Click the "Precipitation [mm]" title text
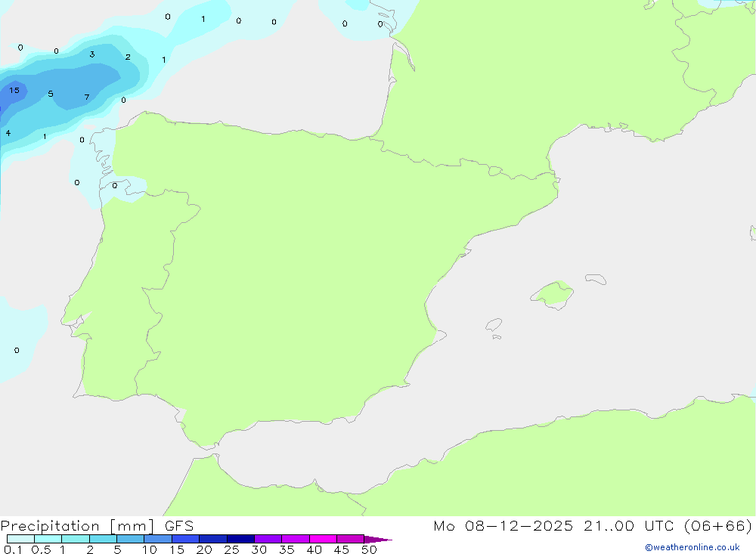756x554 pixels. pos(77,526)
